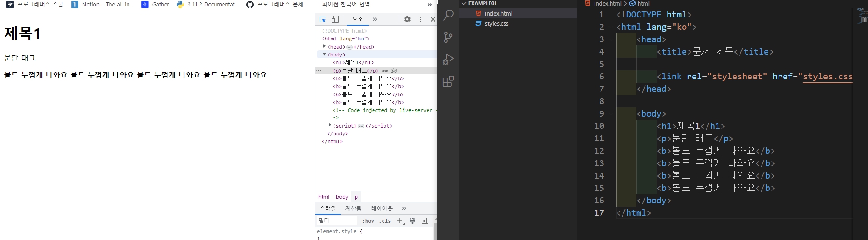This screenshot has height=240, width=868.
Task: Show more style sidebar tabs after 레이아웃
Action: [404, 208]
